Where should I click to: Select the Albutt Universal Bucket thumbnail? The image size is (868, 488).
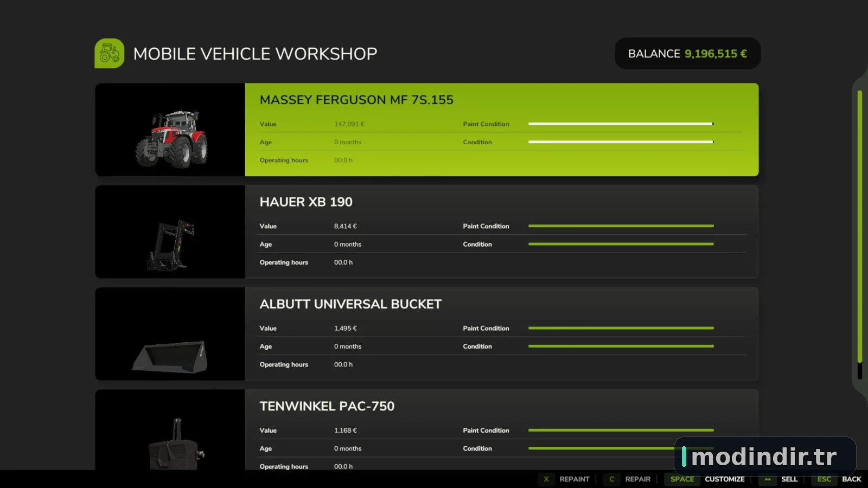(170, 334)
